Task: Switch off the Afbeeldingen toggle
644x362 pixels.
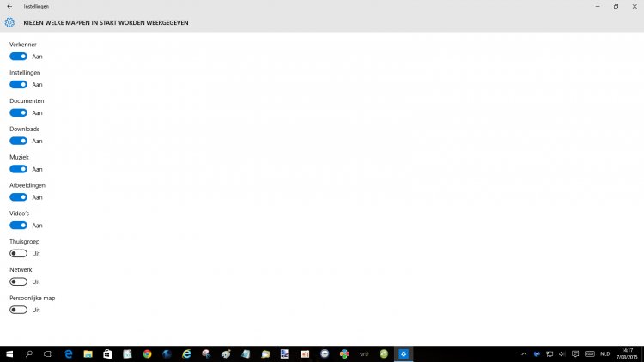Action: point(19,197)
